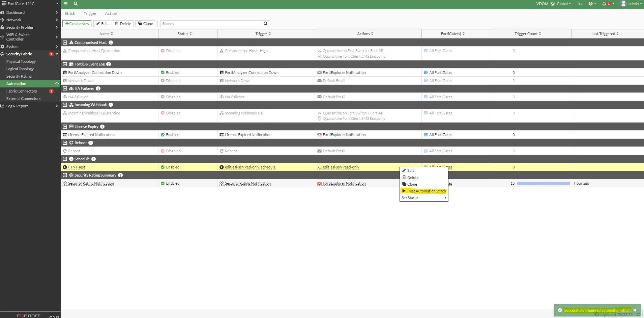The height and width of the screenshot is (318, 644).
Task: Click the refresh icon at bottom right
Action: click(x=638, y=315)
